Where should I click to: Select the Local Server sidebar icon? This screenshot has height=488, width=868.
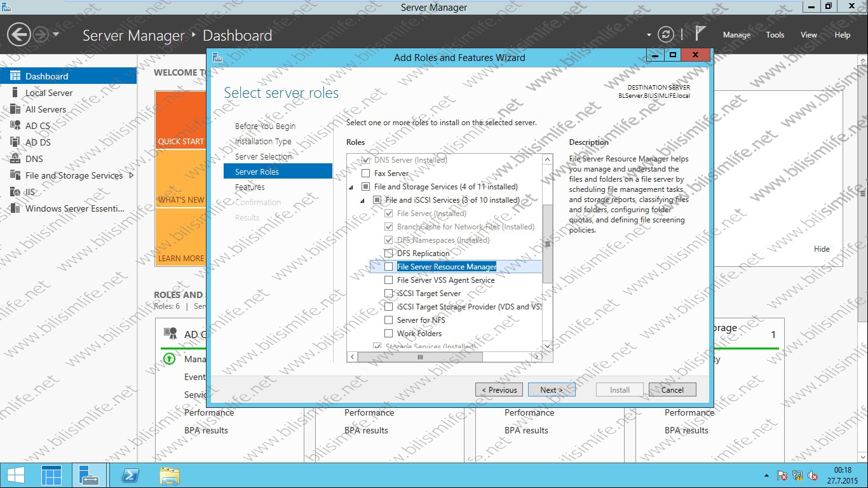click(x=15, y=93)
